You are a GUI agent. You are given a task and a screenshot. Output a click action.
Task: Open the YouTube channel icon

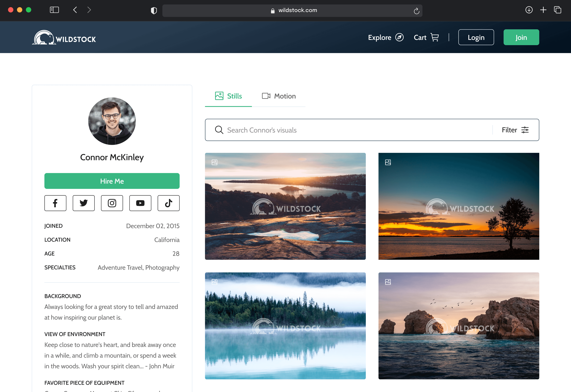(140, 203)
